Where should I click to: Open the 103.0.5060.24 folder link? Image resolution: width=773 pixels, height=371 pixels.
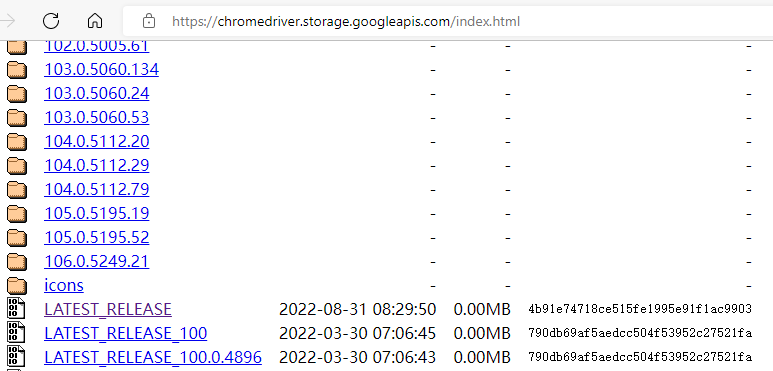97,93
